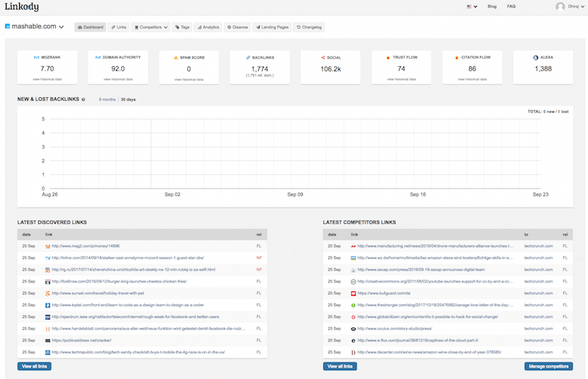Click the favicon beside sunset.com link
Image resolution: width=588 pixels, height=379 pixels.
tap(48, 294)
